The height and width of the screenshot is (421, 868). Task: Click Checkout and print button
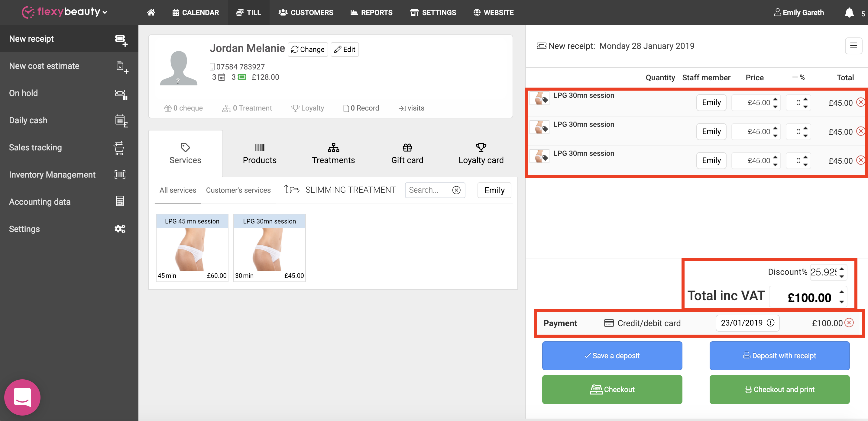(779, 389)
